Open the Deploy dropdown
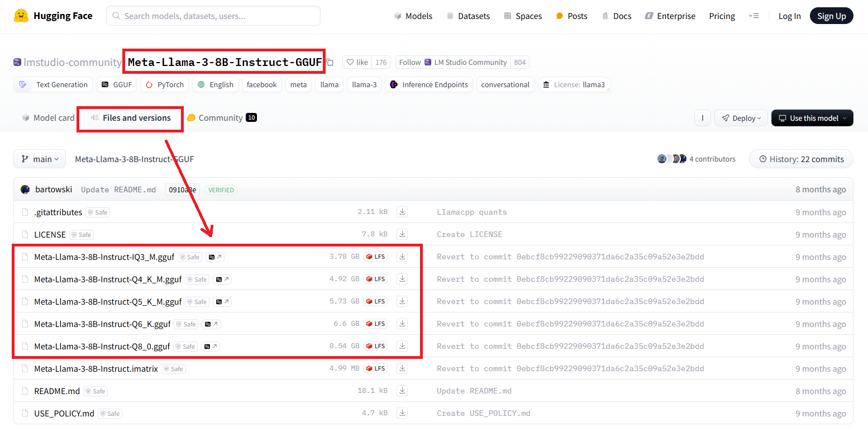 point(741,118)
